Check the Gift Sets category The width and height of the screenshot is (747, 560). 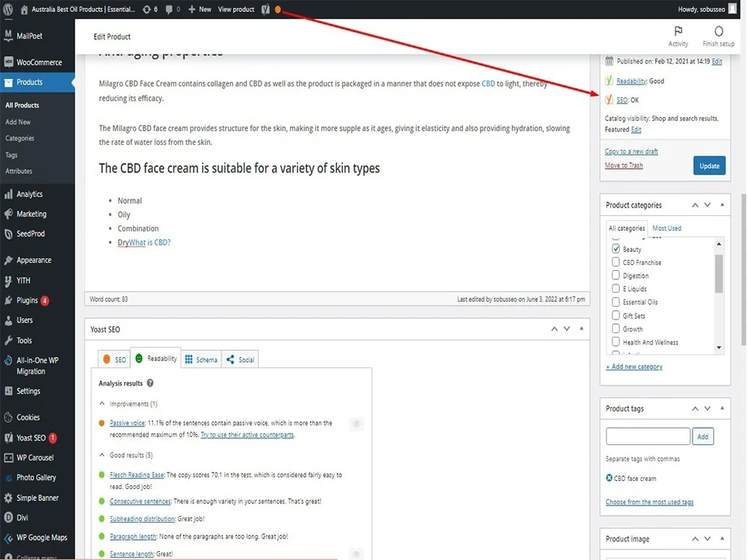pos(616,315)
